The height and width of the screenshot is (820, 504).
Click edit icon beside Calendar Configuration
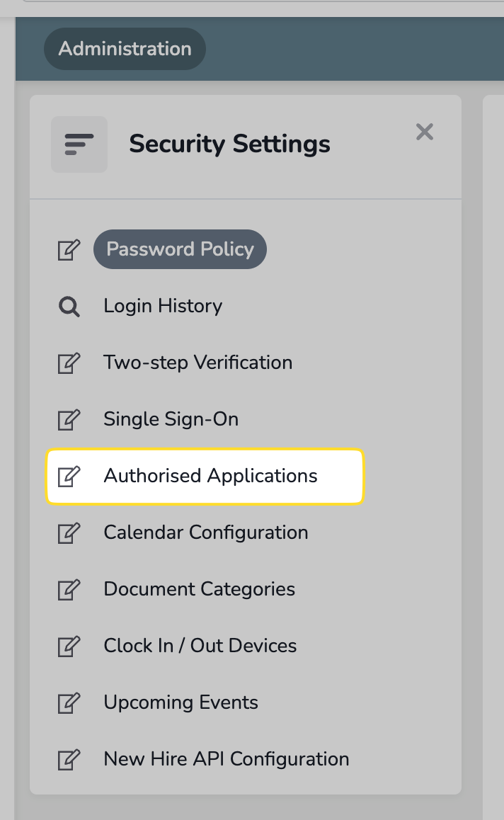[69, 533]
